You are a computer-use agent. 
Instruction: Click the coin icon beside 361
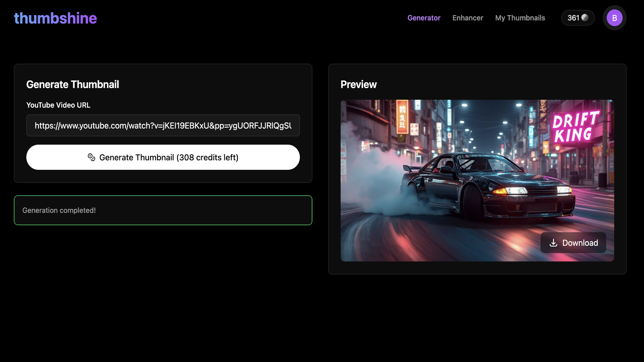tap(585, 18)
